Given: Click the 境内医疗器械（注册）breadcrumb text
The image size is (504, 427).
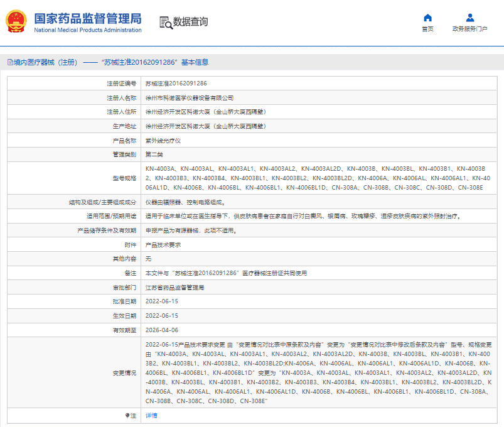Looking at the screenshot, I should [45, 62].
